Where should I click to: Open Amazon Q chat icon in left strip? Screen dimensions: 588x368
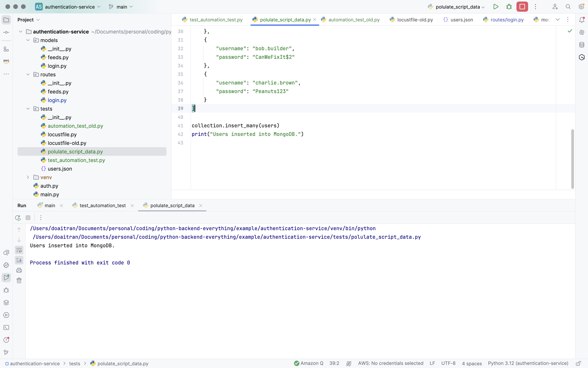6,253
